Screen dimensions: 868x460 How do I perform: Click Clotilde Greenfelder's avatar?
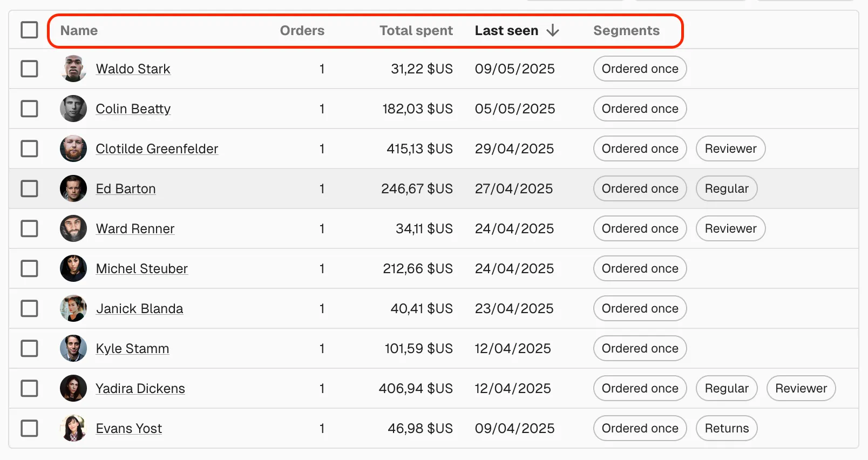coord(73,148)
